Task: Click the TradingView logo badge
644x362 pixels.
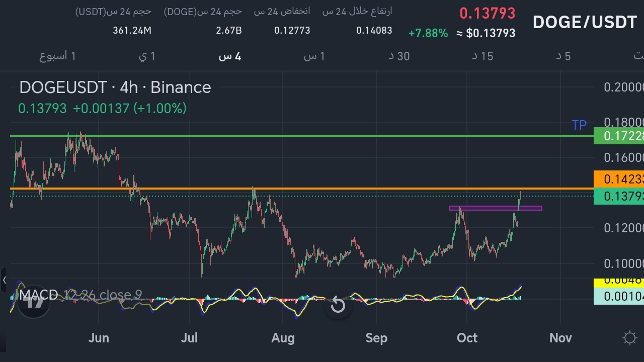Action: coord(34,302)
